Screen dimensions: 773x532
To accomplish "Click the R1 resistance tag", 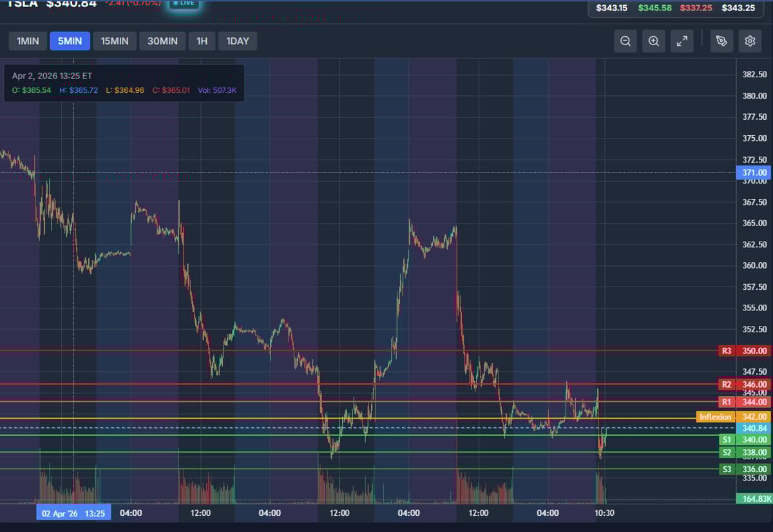I will pyautogui.click(x=727, y=401).
